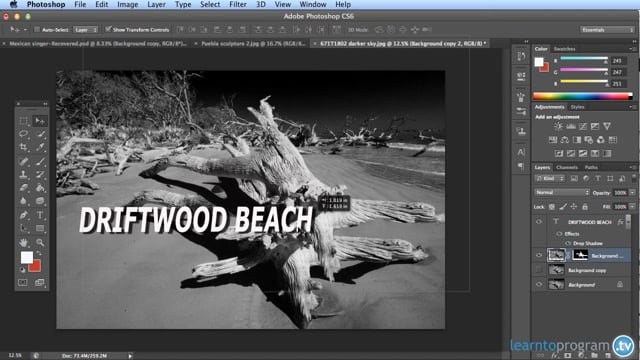Image resolution: width=640 pixels, height=360 pixels.
Task: Select the Blur tool
Action: coord(24,201)
